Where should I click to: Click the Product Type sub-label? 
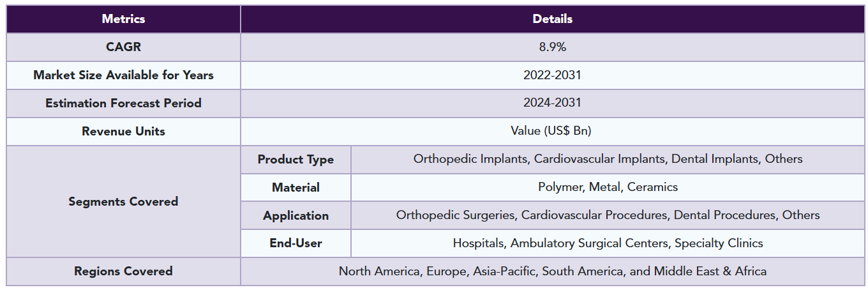click(296, 160)
